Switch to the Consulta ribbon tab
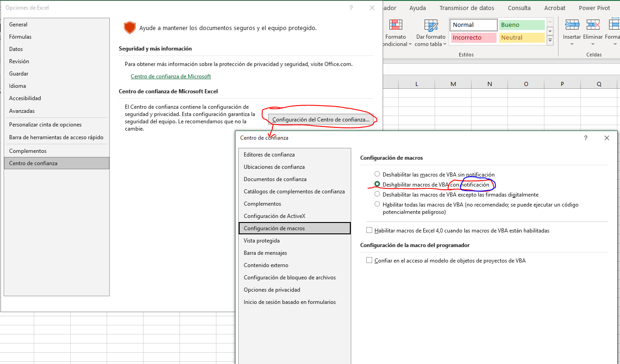This screenshot has height=364, width=620. pyautogui.click(x=519, y=8)
